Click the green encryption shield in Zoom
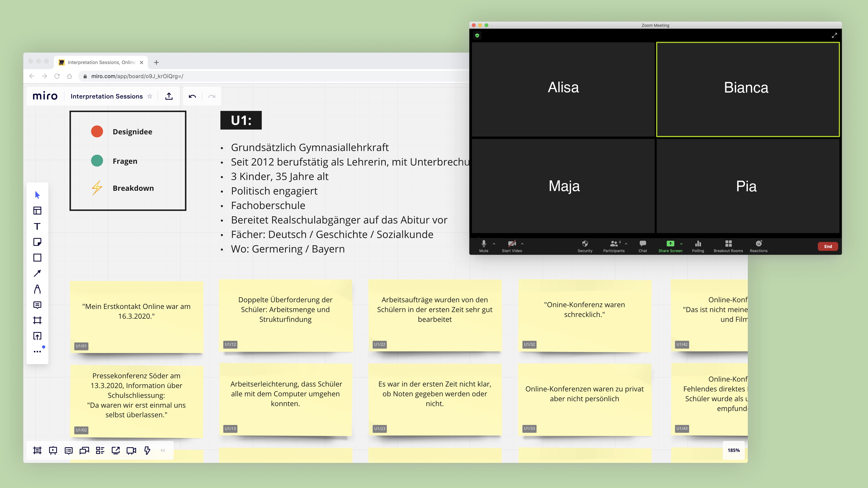This screenshot has height=488, width=868. tap(477, 35)
